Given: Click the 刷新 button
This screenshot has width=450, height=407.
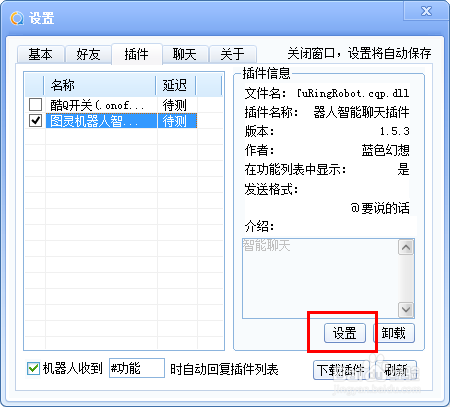Looking at the screenshot, I should (x=396, y=370).
